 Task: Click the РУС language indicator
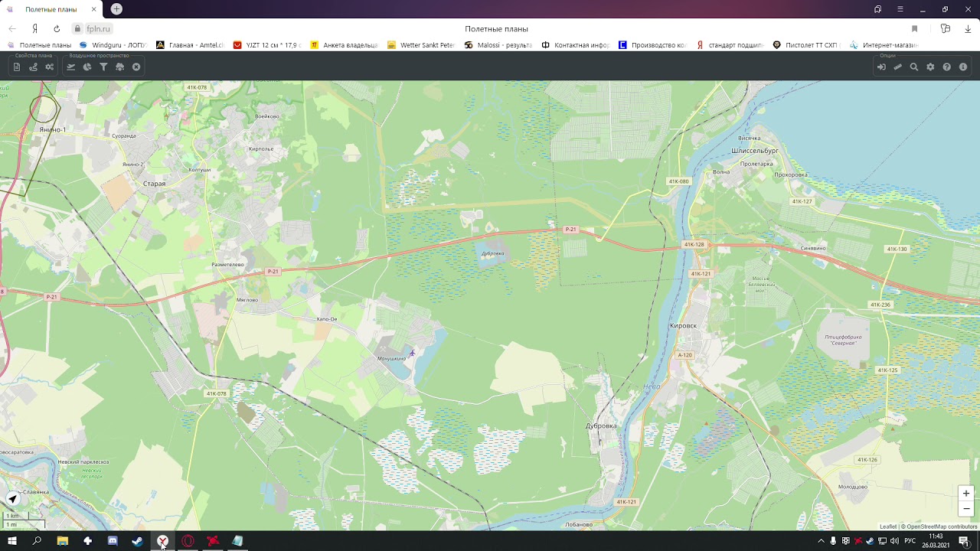[910, 541]
